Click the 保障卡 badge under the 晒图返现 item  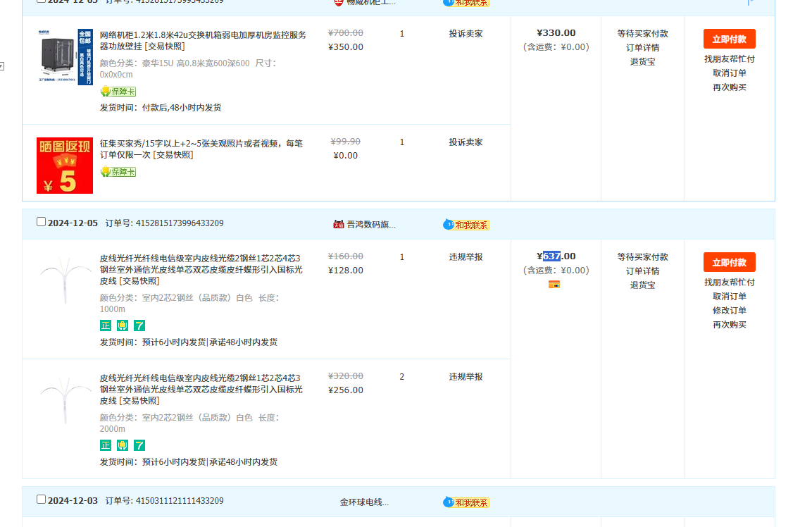tap(118, 172)
